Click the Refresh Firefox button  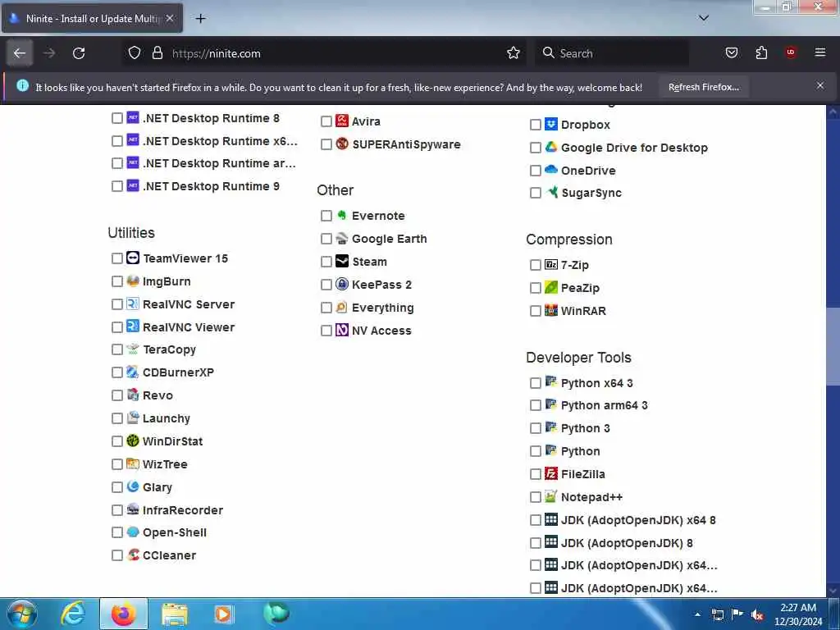(703, 87)
